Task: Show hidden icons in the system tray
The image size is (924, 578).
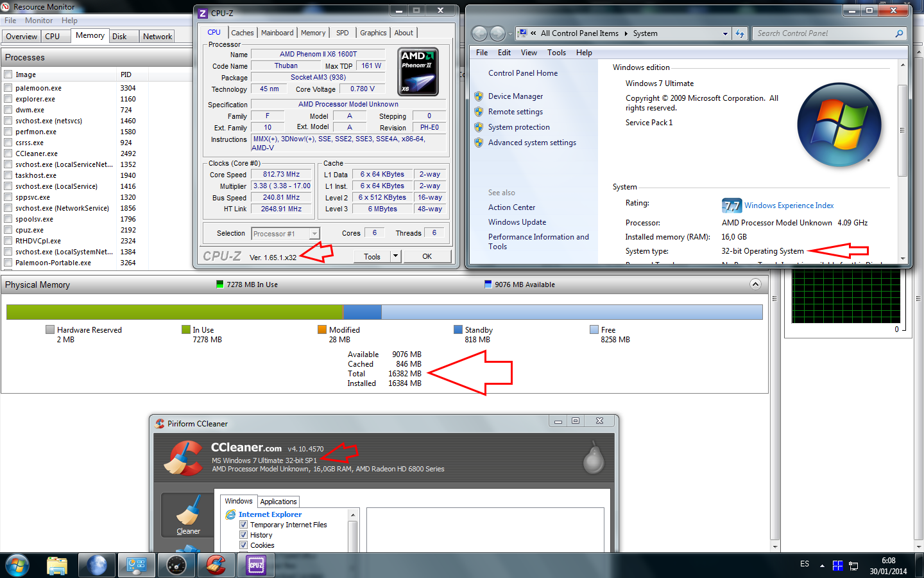Action: point(822,566)
